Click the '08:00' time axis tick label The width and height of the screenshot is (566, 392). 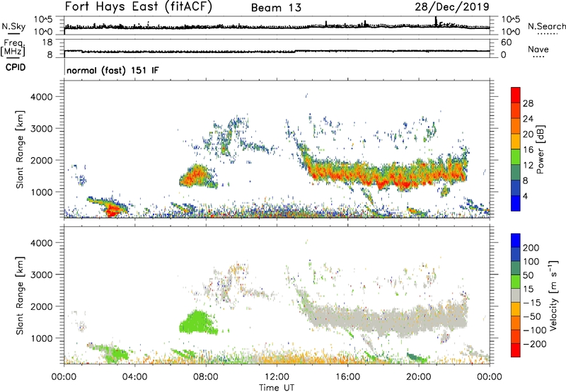(x=205, y=377)
